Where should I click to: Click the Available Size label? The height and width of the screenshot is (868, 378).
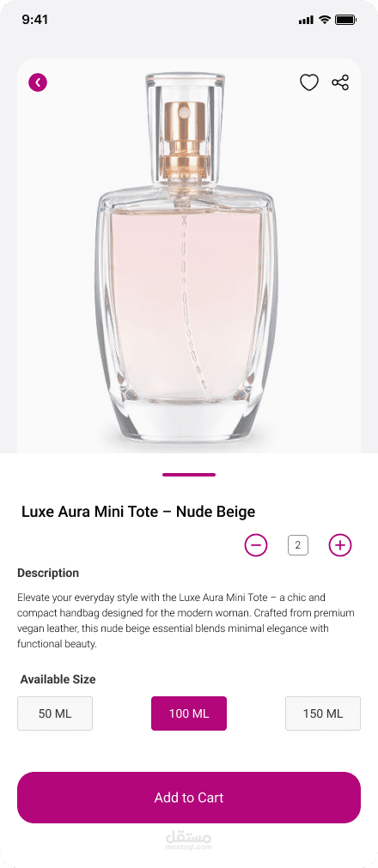coord(58,679)
